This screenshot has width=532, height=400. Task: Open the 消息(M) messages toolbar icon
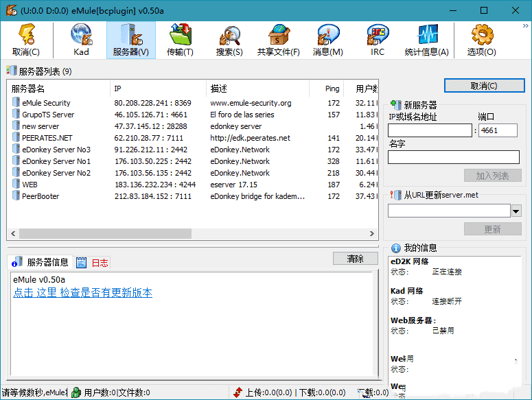point(327,39)
